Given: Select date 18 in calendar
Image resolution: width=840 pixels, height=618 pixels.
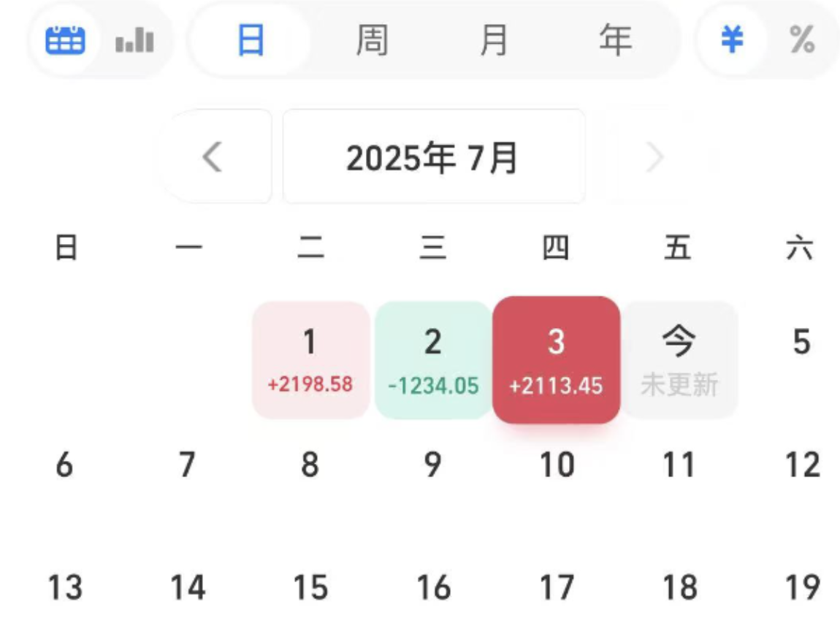Looking at the screenshot, I should [679, 587].
